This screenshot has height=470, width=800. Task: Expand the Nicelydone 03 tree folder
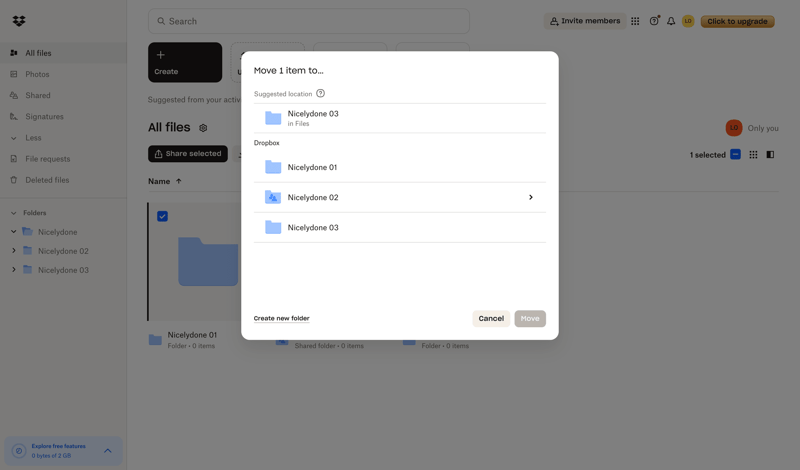click(x=14, y=269)
